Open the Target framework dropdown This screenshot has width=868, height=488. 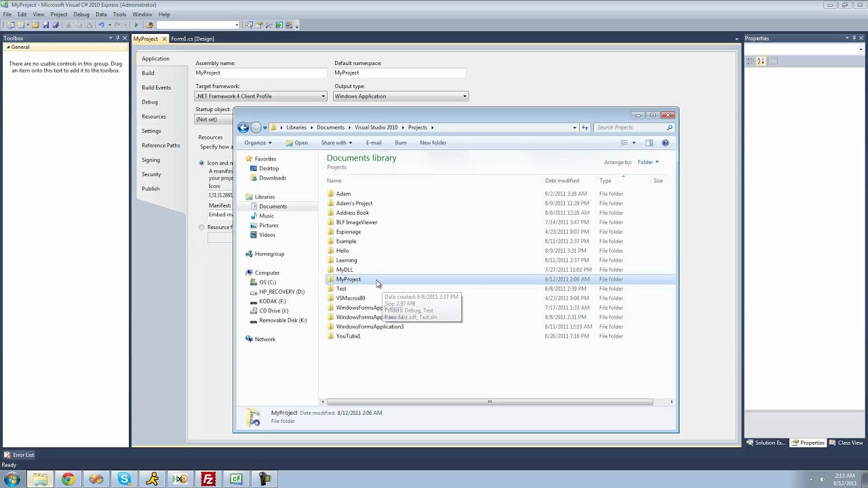tap(262, 96)
